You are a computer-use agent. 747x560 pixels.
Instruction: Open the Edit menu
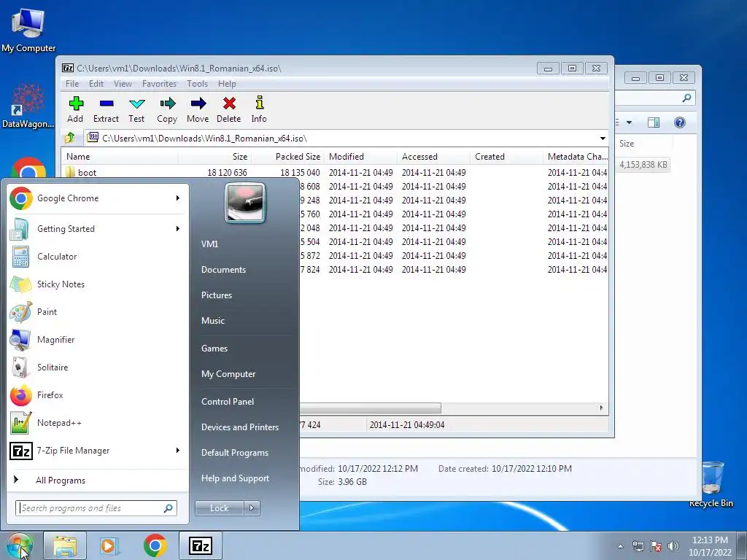pos(96,84)
